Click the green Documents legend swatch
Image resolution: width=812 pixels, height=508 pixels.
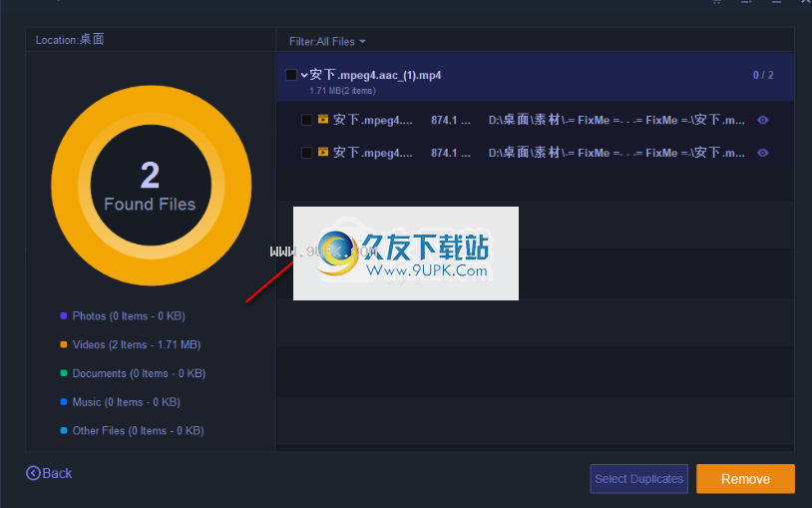pos(64,373)
